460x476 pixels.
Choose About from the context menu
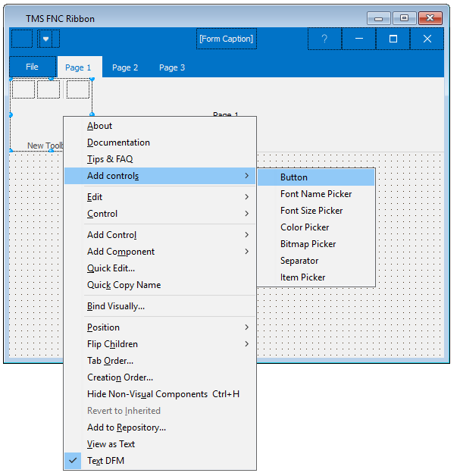point(161,126)
